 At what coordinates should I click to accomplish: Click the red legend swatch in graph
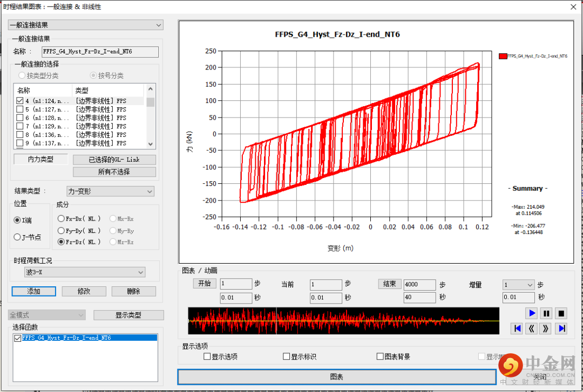[503, 56]
